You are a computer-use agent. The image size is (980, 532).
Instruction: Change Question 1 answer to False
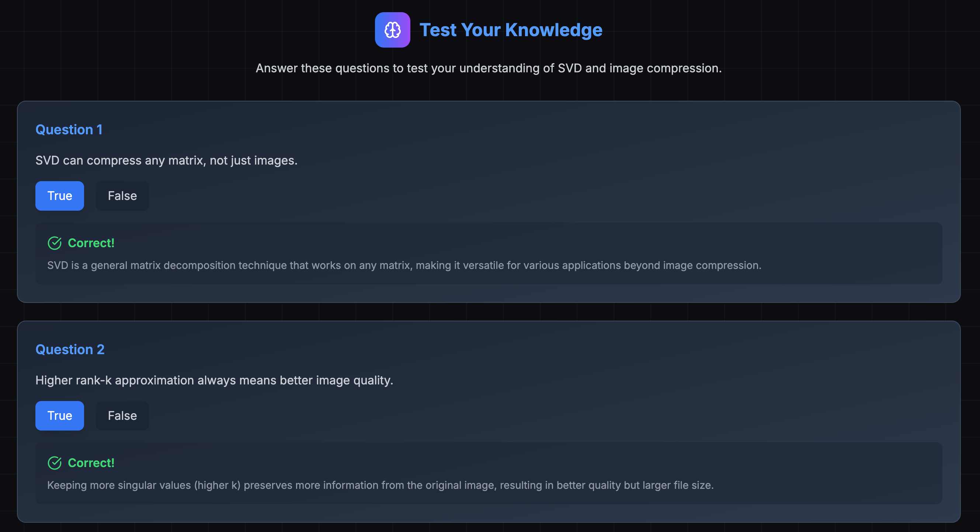point(122,196)
